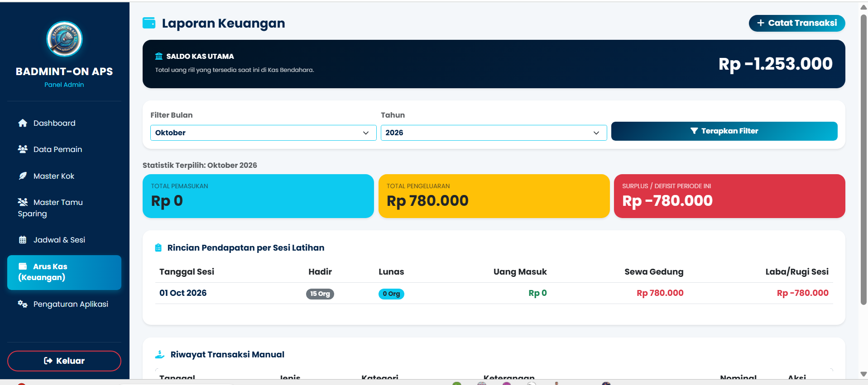868x385 pixels.
Task: Click the '0 Org' Lunas badge
Action: tap(391, 294)
